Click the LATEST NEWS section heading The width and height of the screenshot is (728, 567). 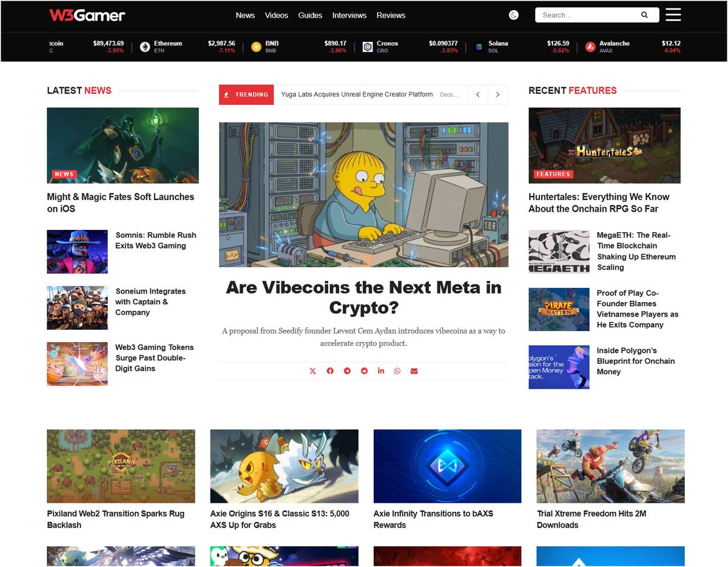[x=79, y=90]
